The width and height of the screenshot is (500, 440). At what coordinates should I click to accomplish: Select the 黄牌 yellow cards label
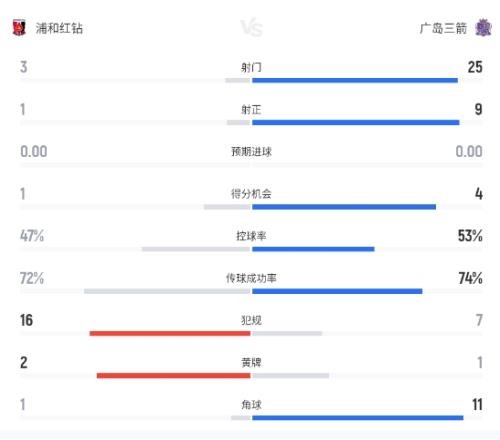click(x=251, y=363)
